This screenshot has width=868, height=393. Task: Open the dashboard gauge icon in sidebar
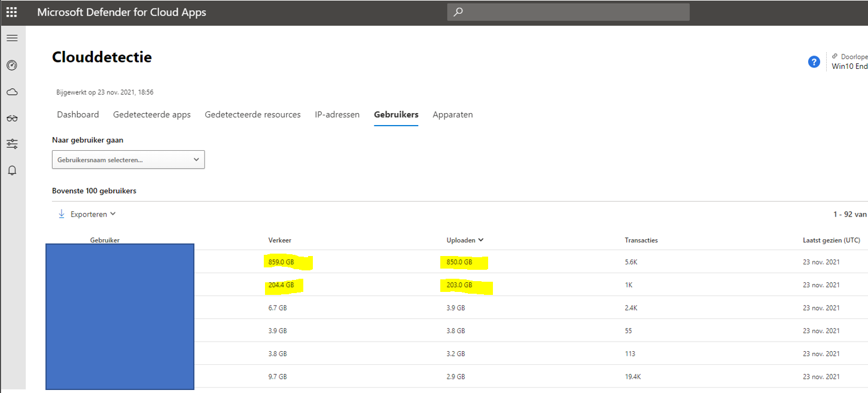(x=12, y=65)
